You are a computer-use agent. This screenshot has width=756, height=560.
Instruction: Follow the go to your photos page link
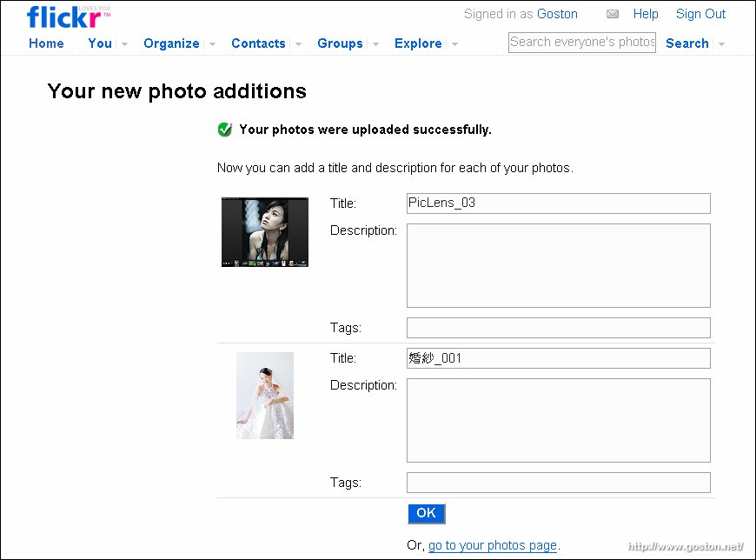point(492,545)
